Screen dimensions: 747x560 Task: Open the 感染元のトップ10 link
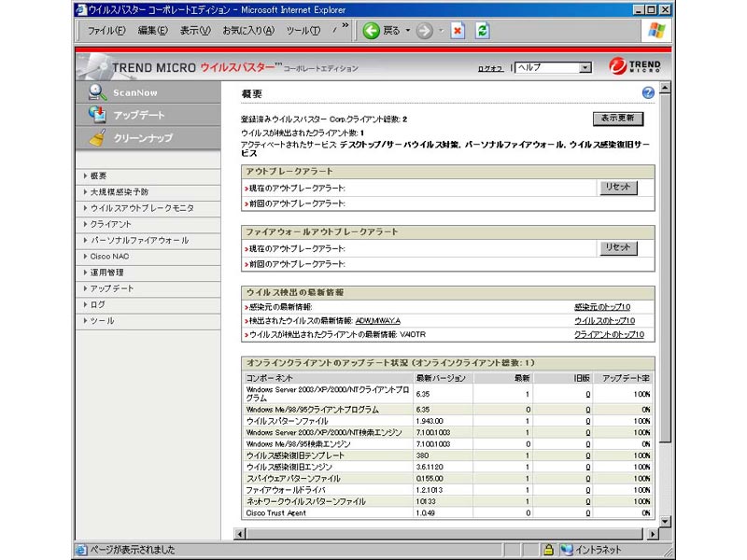pyautogui.click(x=602, y=307)
